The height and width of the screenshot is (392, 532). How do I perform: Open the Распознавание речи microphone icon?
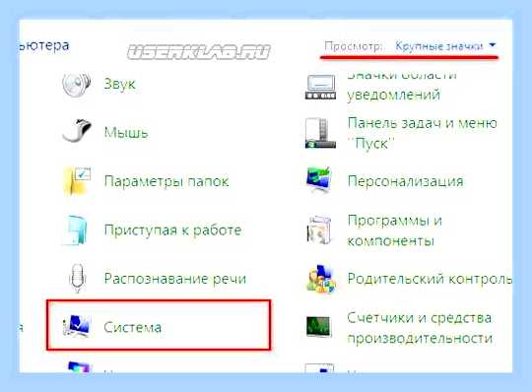(78, 278)
